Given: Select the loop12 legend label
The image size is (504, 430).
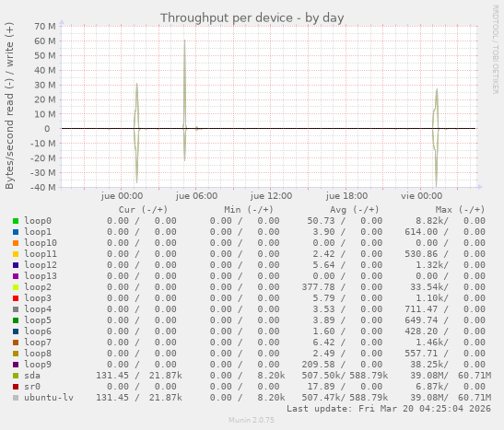Looking at the screenshot, I should point(41,265).
